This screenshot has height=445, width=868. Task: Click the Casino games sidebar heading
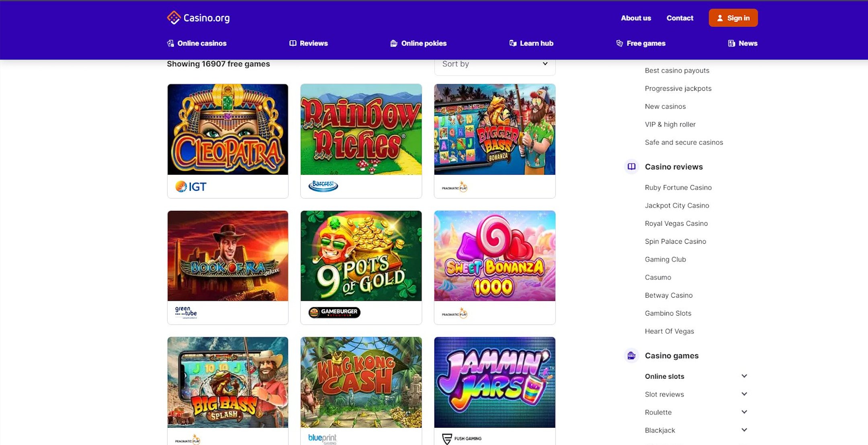pyautogui.click(x=672, y=355)
